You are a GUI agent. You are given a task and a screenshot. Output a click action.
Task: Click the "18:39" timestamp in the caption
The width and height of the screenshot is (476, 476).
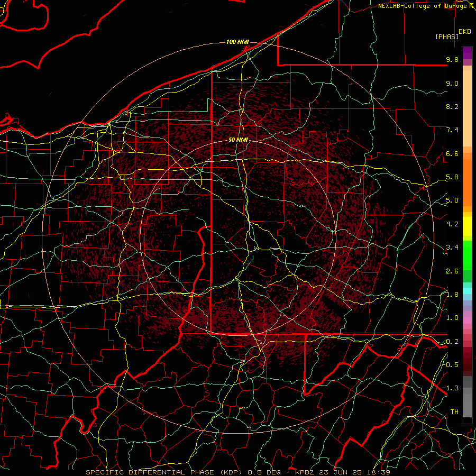click(379, 472)
